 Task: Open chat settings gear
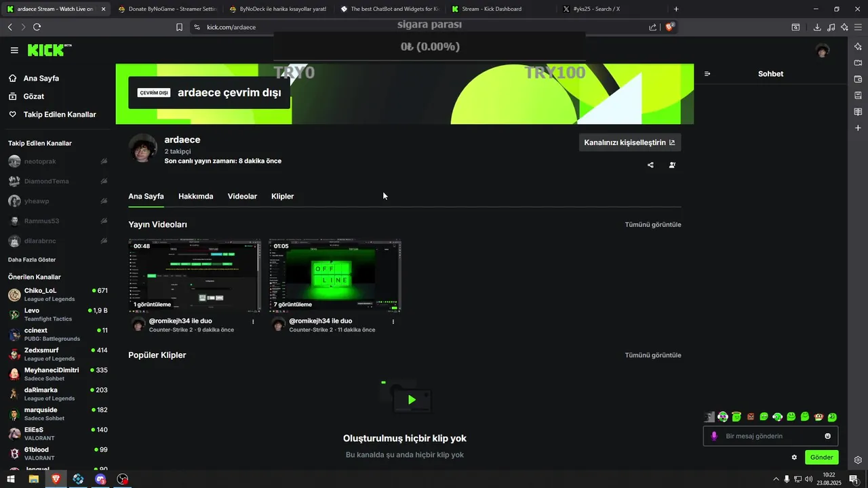click(794, 457)
